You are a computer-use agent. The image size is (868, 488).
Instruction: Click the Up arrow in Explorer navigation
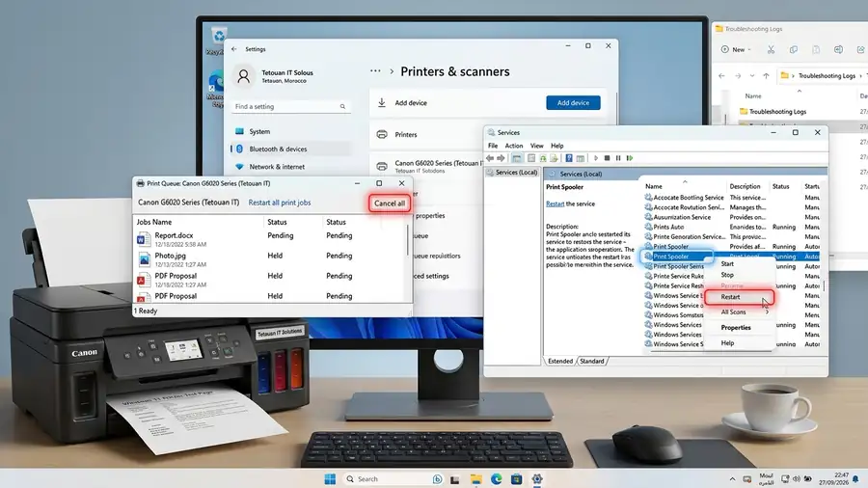pos(766,76)
